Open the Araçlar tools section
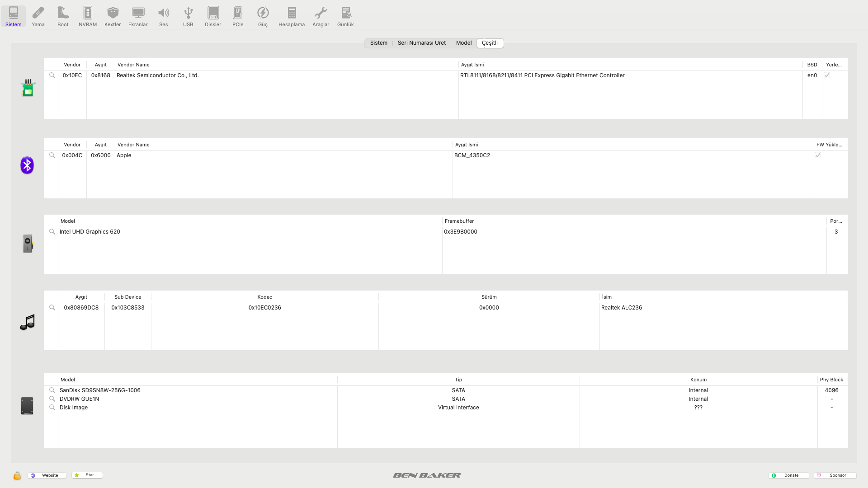 coord(321,17)
